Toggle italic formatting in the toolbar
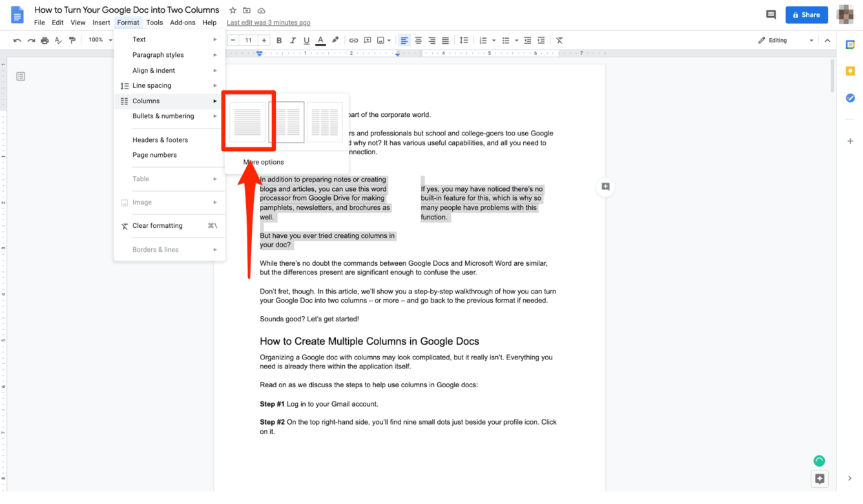The image size is (863, 504). 293,40
